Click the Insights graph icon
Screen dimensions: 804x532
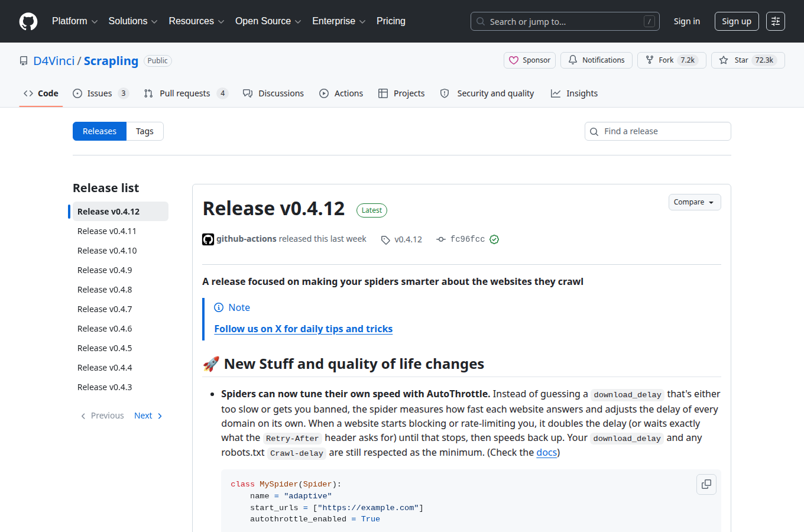556,93
